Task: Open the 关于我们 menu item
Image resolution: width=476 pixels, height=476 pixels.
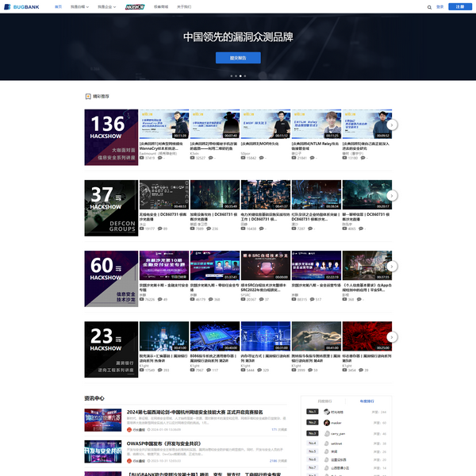Action: point(183,6)
